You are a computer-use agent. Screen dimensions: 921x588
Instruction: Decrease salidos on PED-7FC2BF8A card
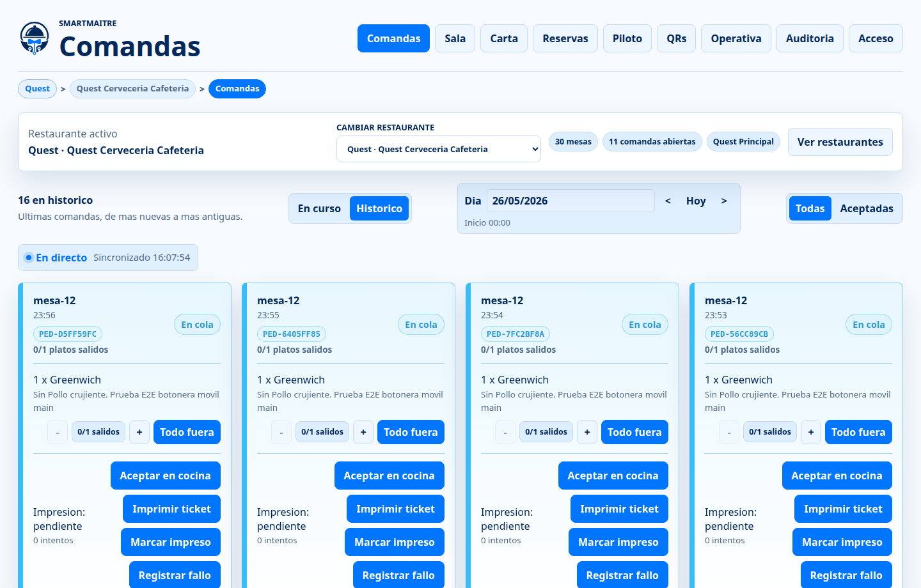(x=505, y=432)
